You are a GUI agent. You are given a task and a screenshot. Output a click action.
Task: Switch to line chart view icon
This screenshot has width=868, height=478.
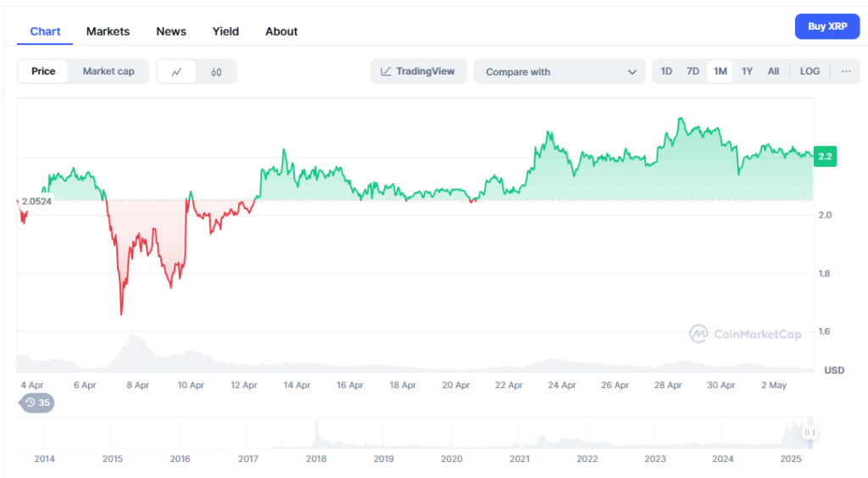click(176, 72)
